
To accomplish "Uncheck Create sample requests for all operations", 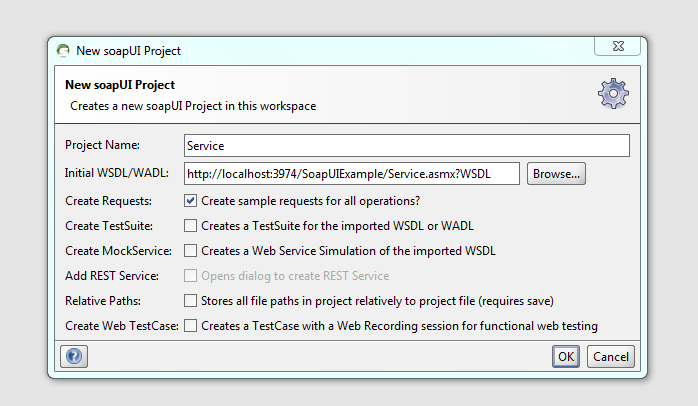I will pyautogui.click(x=191, y=200).
